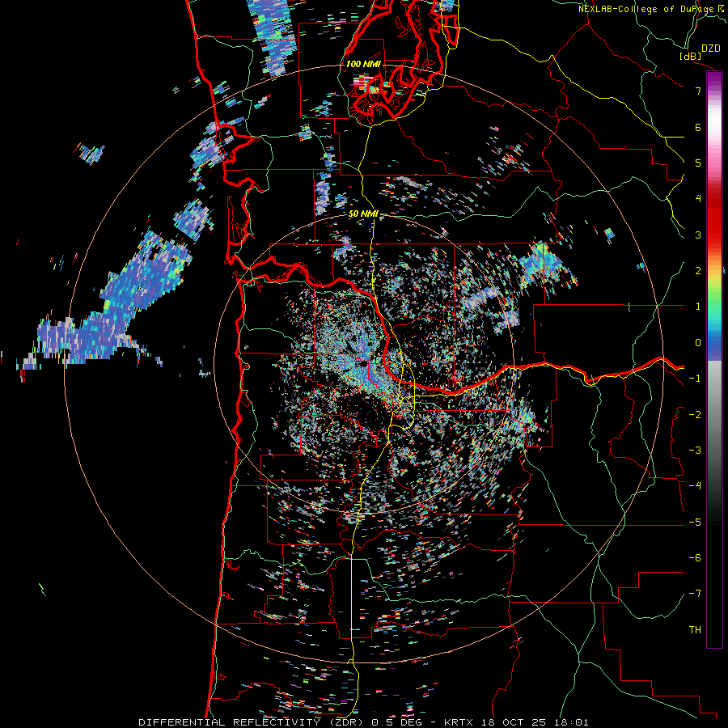Click the 5 value on the scale

click(x=698, y=163)
